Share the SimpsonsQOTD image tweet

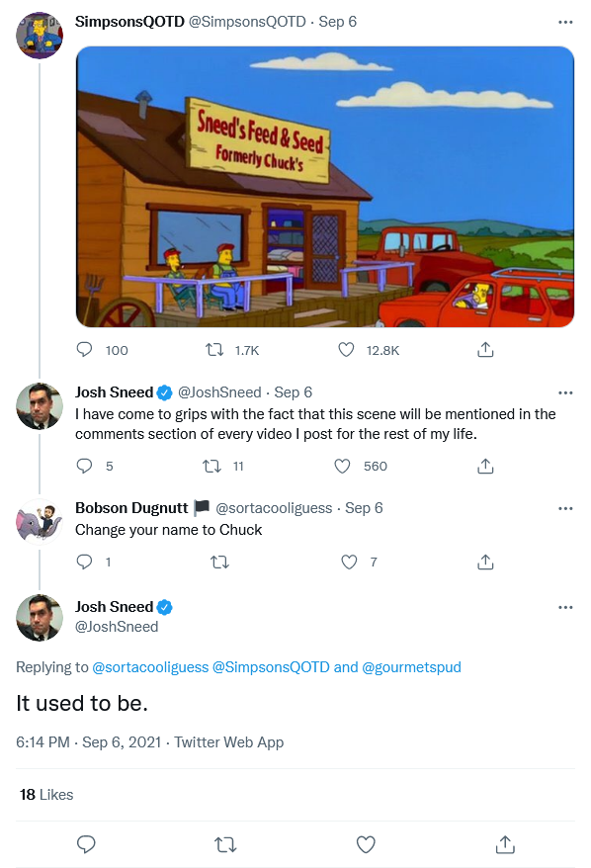coord(485,349)
